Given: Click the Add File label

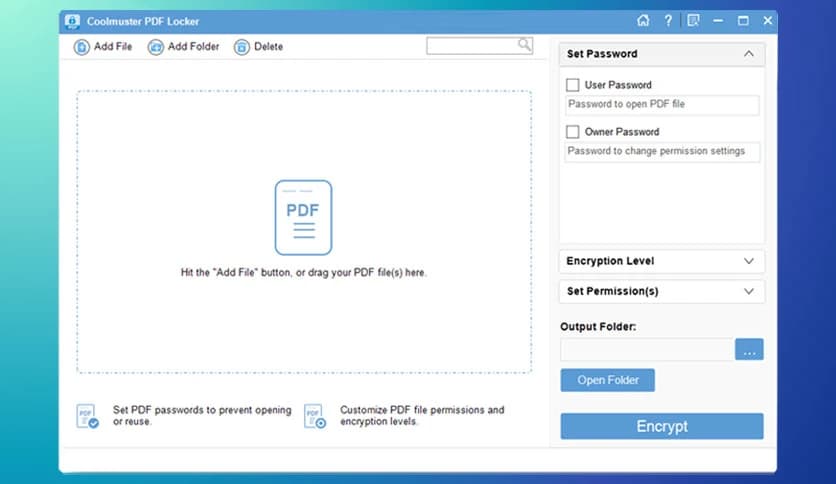Looking at the screenshot, I should [113, 46].
